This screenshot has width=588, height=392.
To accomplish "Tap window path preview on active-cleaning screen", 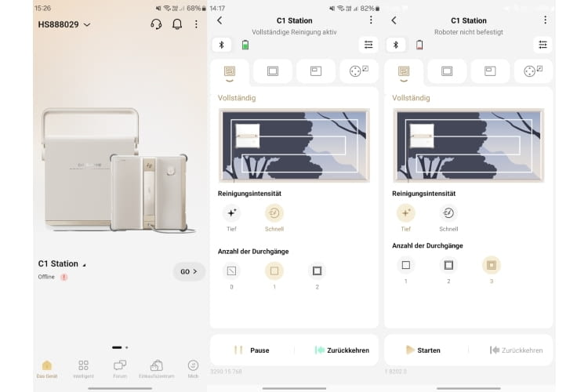I will pyautogui.click(x=294, y=146).
